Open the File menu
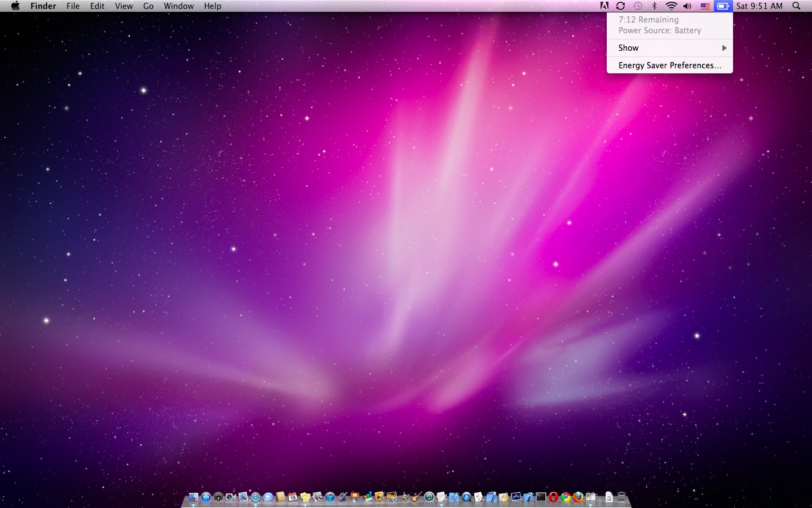This screenshot has width=812, height=508. click(73, 6)
